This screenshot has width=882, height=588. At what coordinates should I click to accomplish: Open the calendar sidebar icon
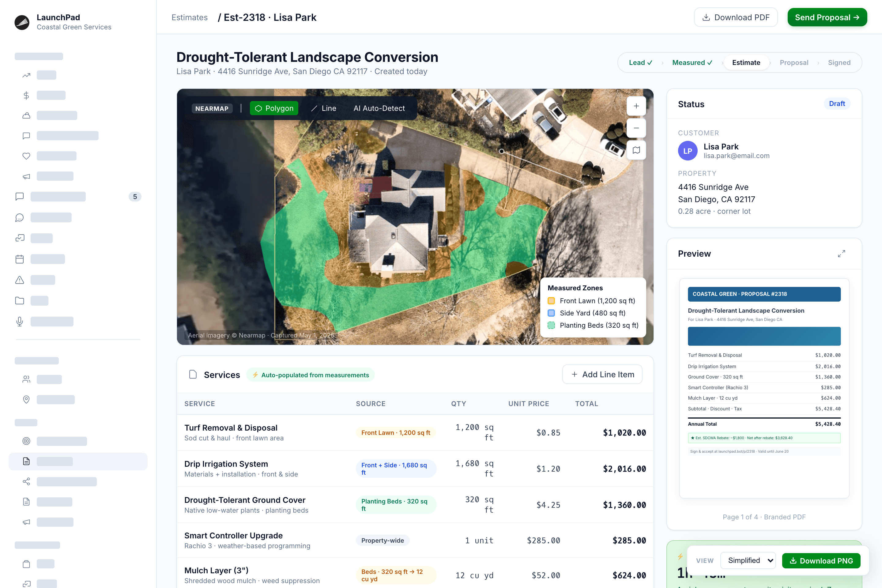point(20,259)
